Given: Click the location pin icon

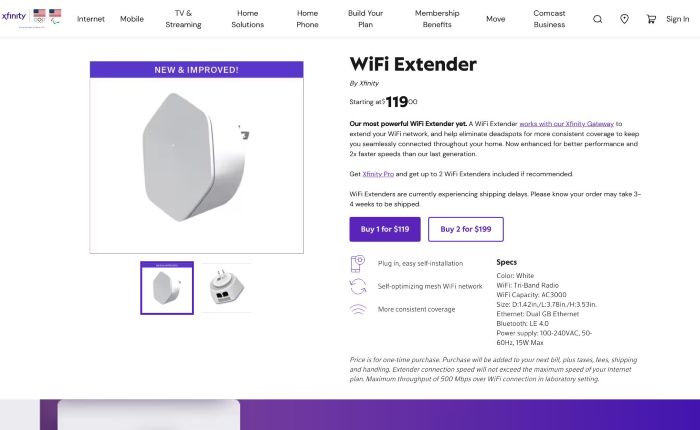Looking at the screenshot, I should point(625,19).
